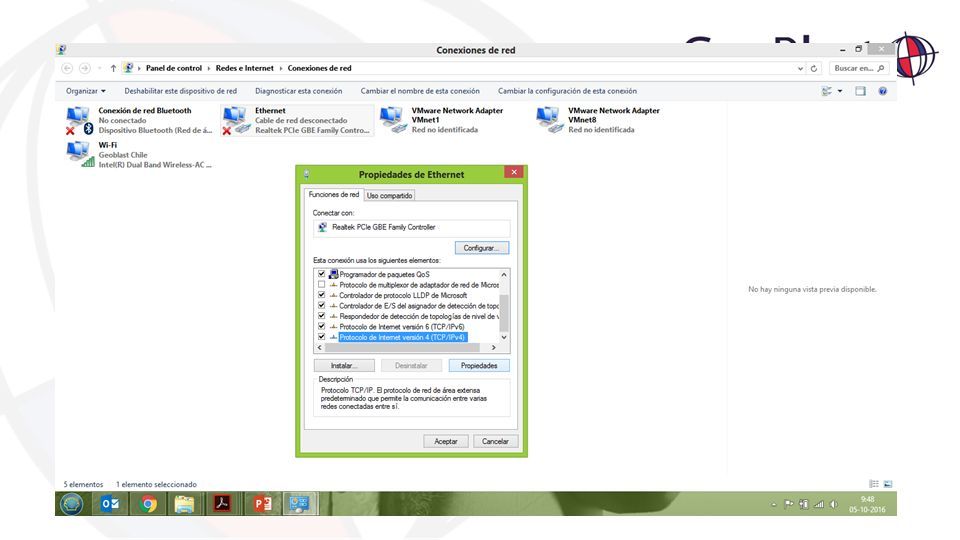The height and width of the screenshot is (540, 960).
Task: Click the Windows Start orb
Action: coord(72,504)
